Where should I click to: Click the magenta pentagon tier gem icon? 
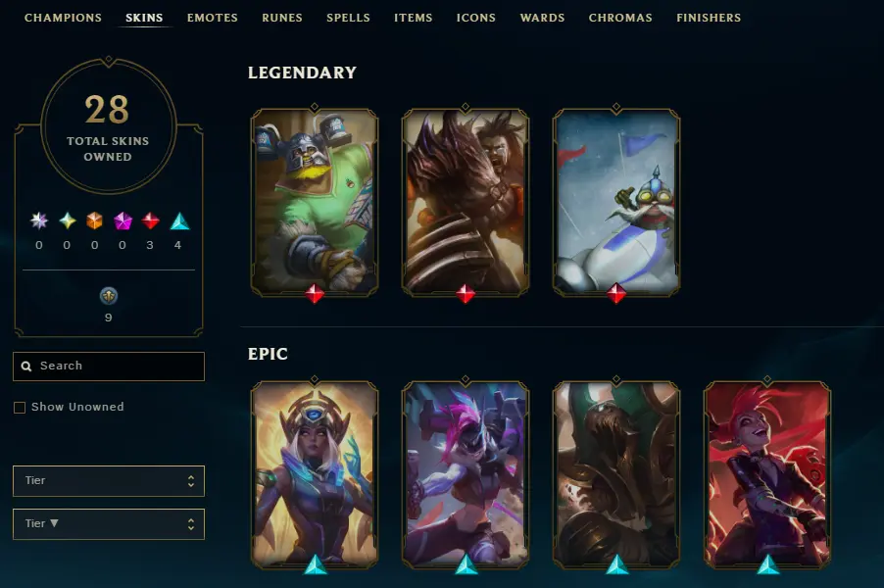(x=123, y=220)
